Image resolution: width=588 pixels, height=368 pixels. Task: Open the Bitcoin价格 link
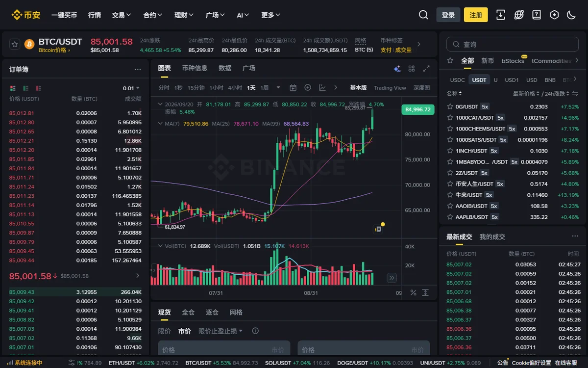pos(54,50)
